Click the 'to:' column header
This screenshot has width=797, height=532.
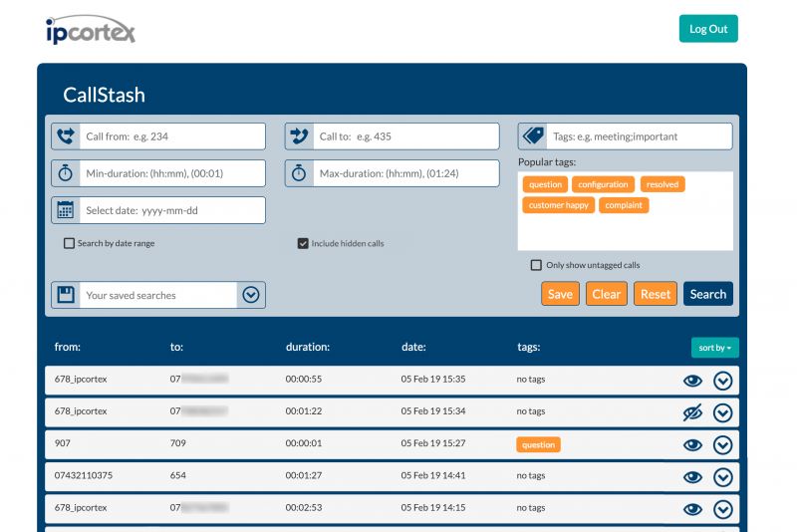[176, 347]
